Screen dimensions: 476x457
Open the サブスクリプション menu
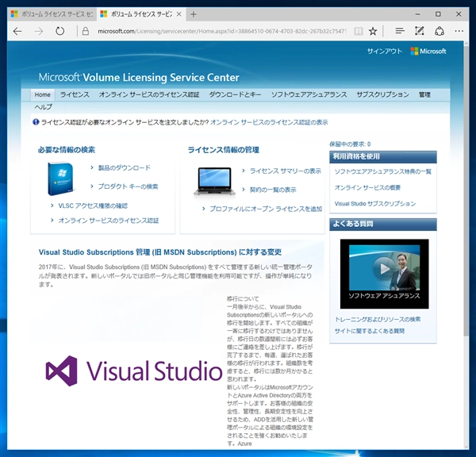tap(382, 94)
